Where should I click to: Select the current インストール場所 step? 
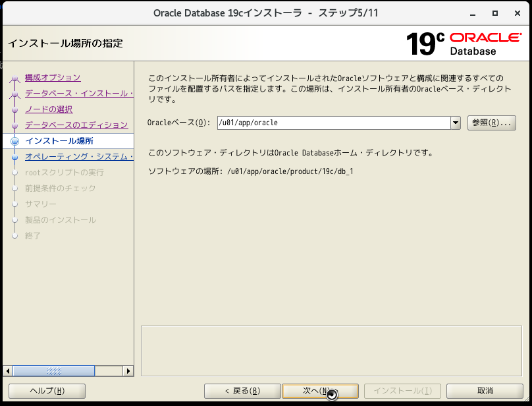tap(59, 141)
